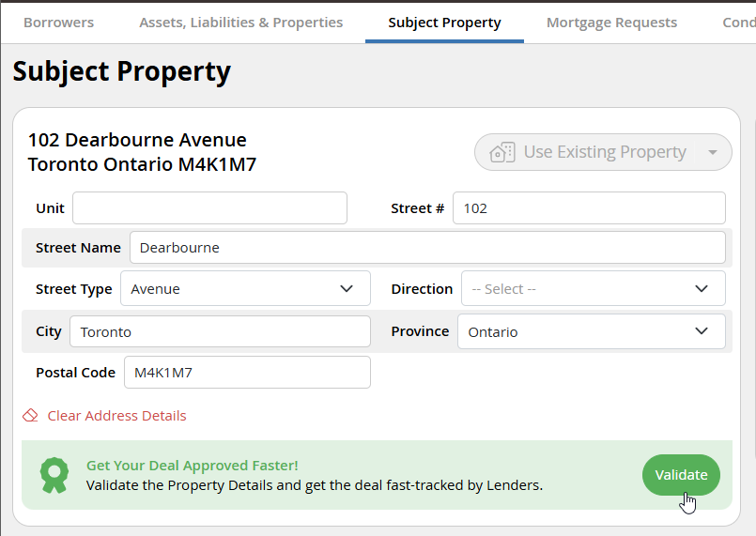Focus the Street Name field with Dearbourne
This screenshot has width=756, height=536.
point(427,248)
